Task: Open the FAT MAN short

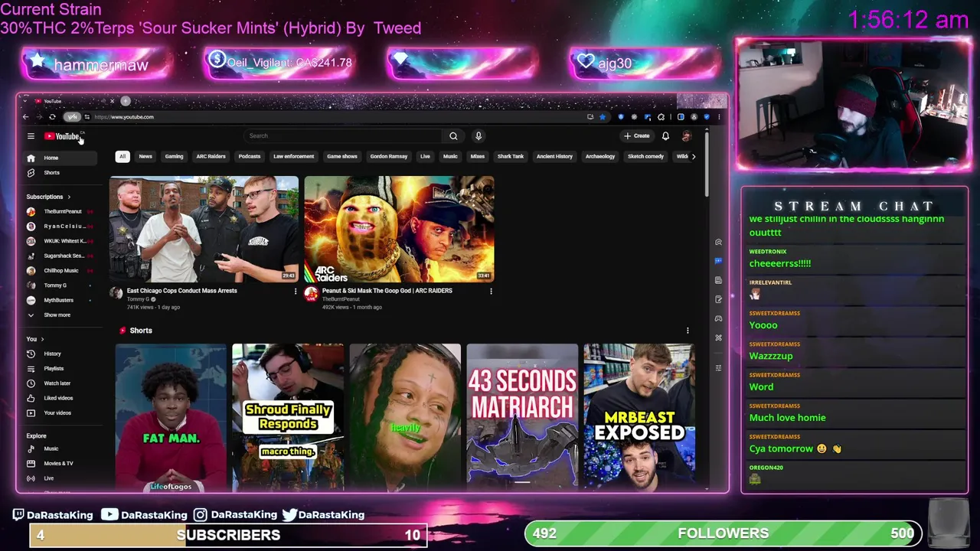Action: tap(171, 417)
